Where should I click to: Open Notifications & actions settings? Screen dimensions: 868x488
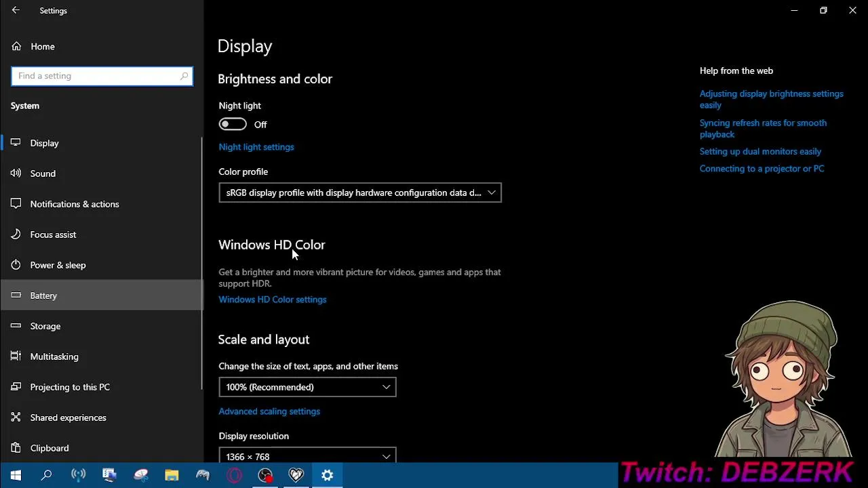pyautogui.click(x=102, y=204)
